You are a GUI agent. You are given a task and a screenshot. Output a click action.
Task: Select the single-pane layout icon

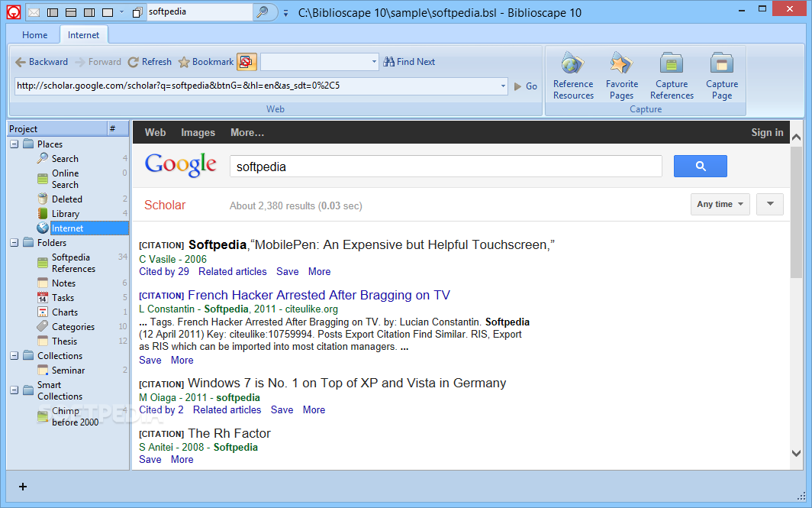click(x=107, y=12)
